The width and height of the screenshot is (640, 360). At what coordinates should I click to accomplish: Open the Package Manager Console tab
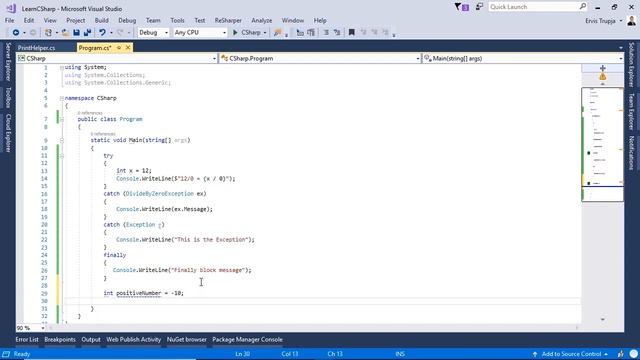pos(247,339)
